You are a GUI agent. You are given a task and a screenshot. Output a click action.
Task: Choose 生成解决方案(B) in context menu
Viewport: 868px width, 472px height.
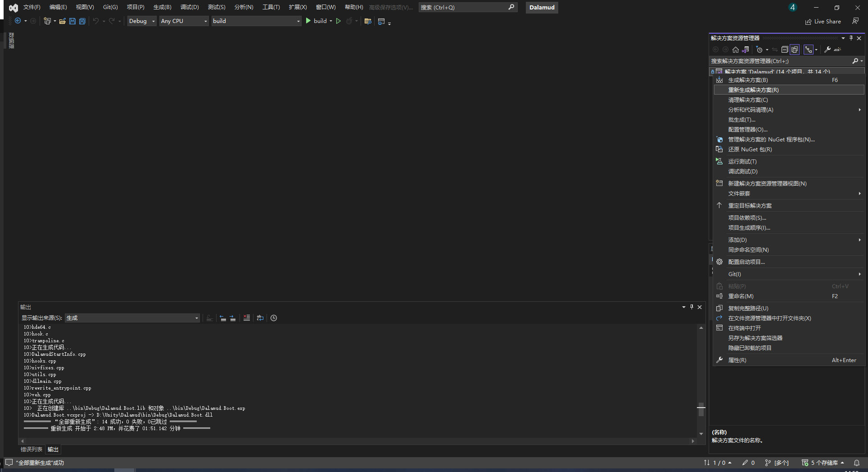coord(789,80)
